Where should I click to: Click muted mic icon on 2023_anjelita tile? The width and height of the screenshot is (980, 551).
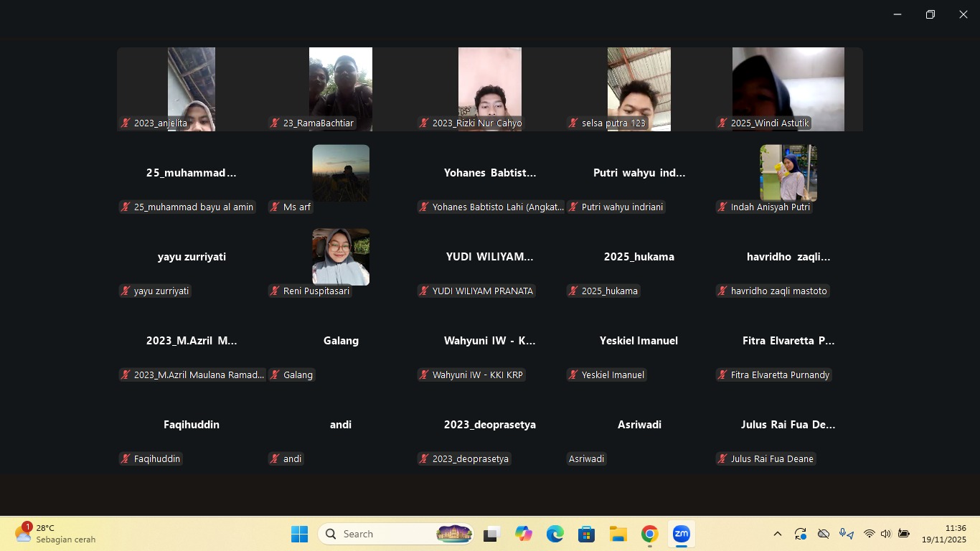(x=126, y=123)
